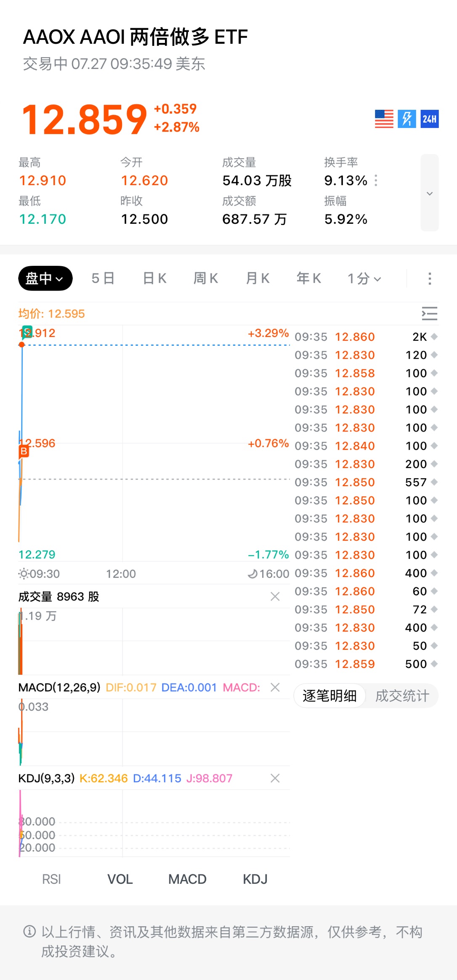
Task: Toggle the RSI indicator
Action: 52,879
